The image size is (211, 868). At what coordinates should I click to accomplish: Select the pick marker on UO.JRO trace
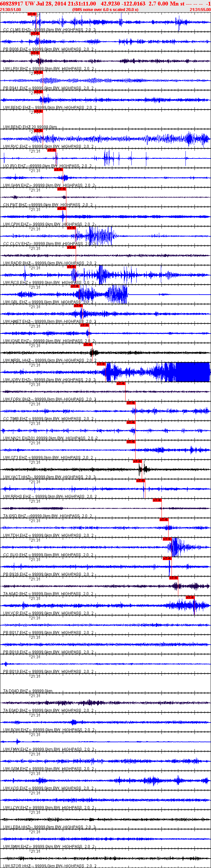tap(51, 150)
